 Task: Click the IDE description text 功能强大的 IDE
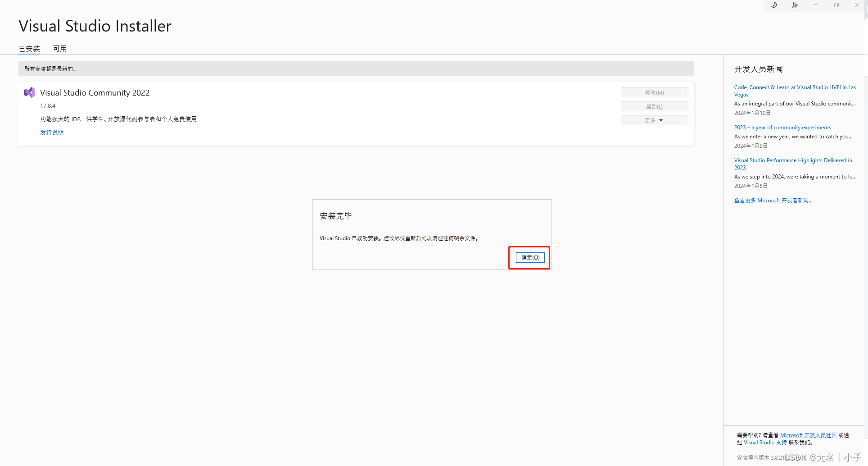[x=118, y=119]
